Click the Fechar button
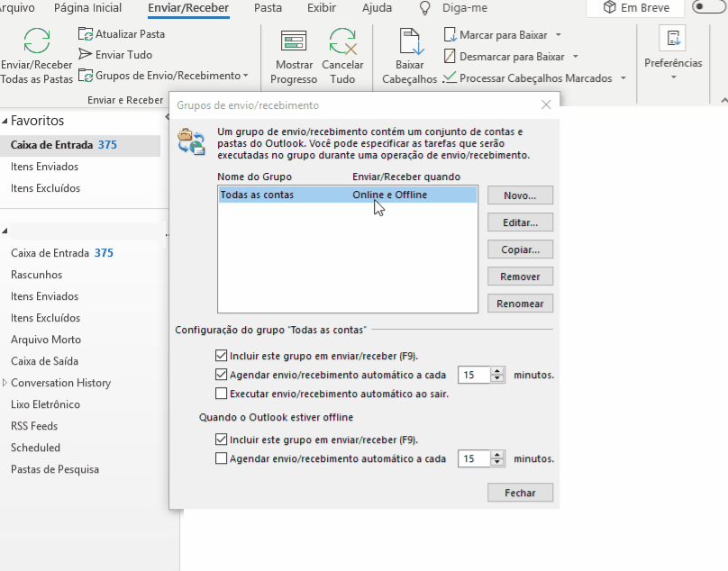 520,493
